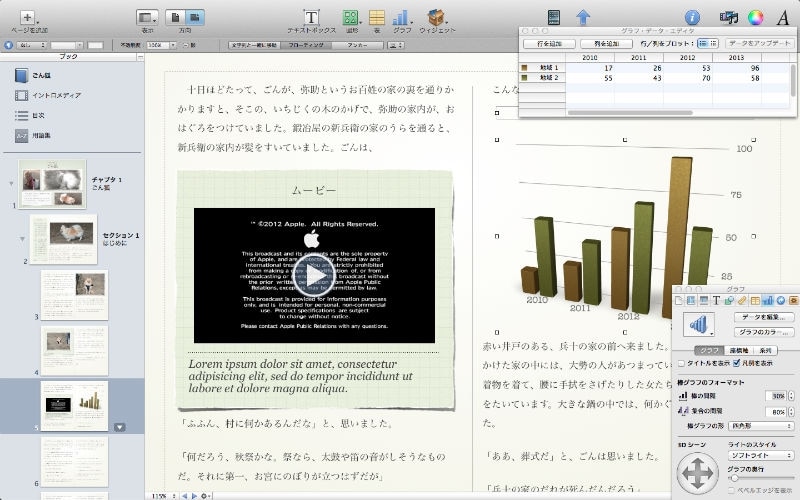Click Update Data (データをアップデート) button
800x500 pixels.
click(759, 44)
